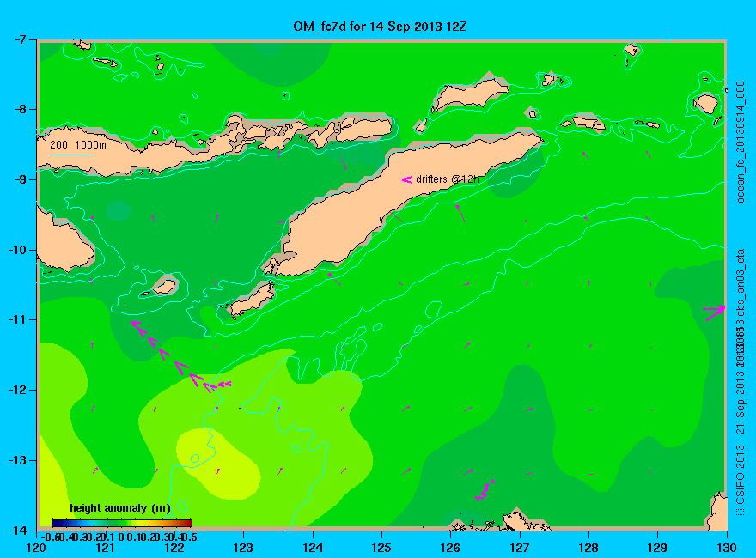Click the large magenta arrow at the right map edge
Image resolution: width=756 pixels, height=558 pixels.
click(x=714, y=312)
